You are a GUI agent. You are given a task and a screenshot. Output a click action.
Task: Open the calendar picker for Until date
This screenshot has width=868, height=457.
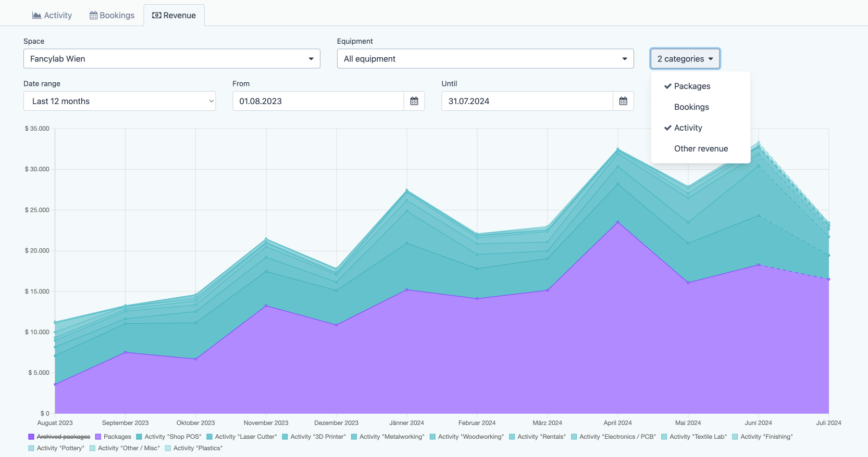point(623,101)
